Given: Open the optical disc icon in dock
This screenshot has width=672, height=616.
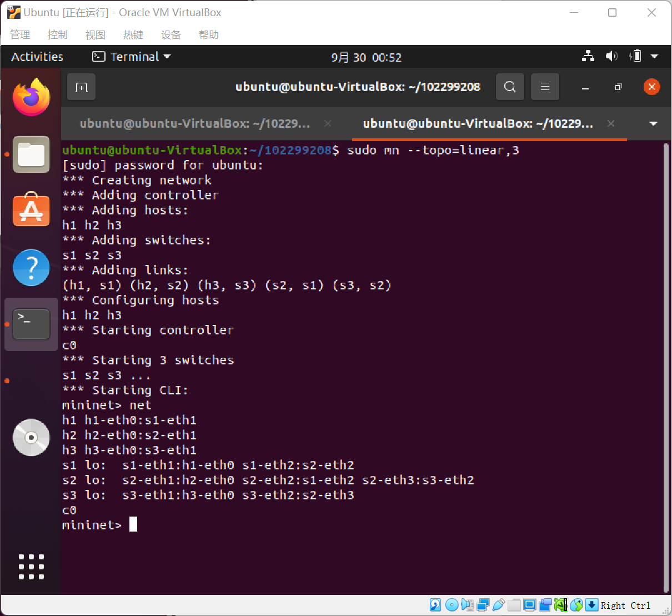Looking at the screenshot, I should (x=31, y=438).
